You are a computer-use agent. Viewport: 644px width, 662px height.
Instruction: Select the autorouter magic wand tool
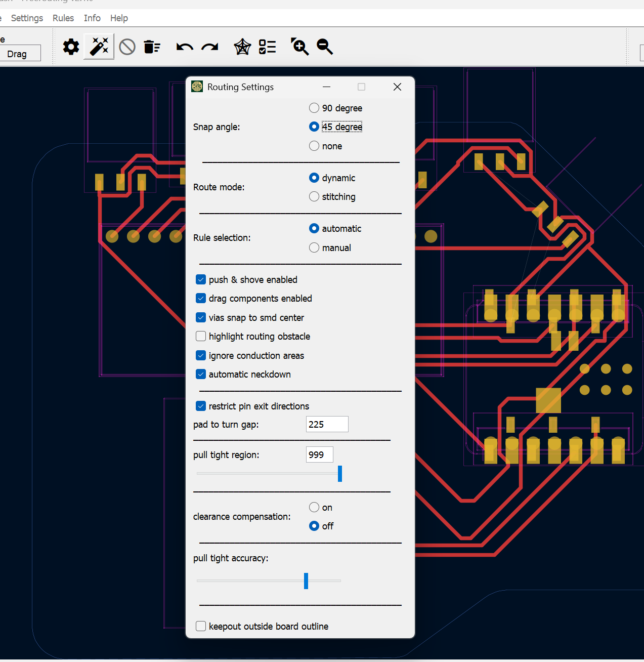99,47
